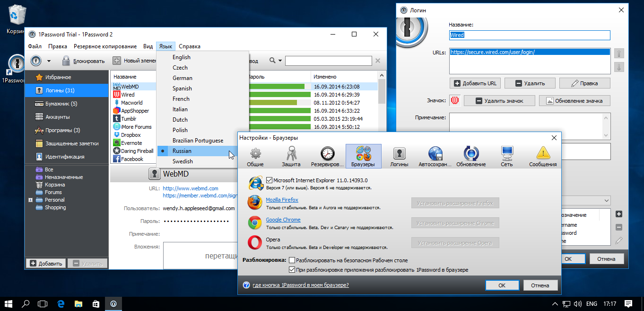Open the Правка menu

coord(58,46)
